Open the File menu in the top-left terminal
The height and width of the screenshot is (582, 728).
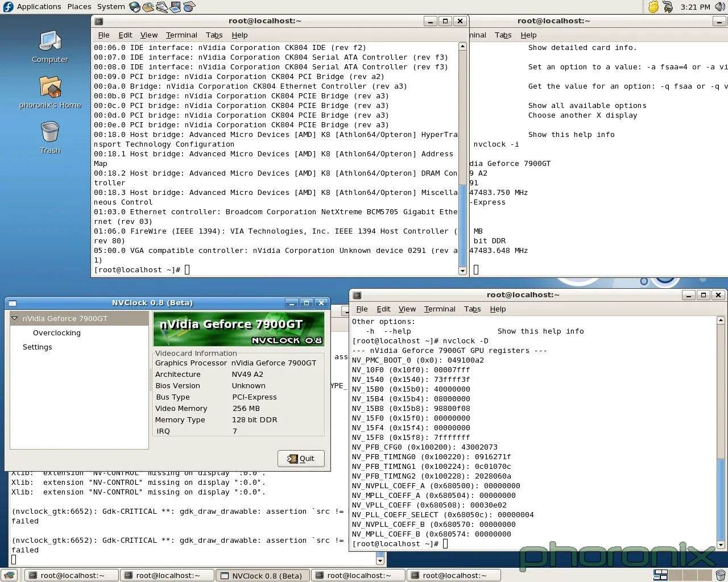[x=104, y=35]
